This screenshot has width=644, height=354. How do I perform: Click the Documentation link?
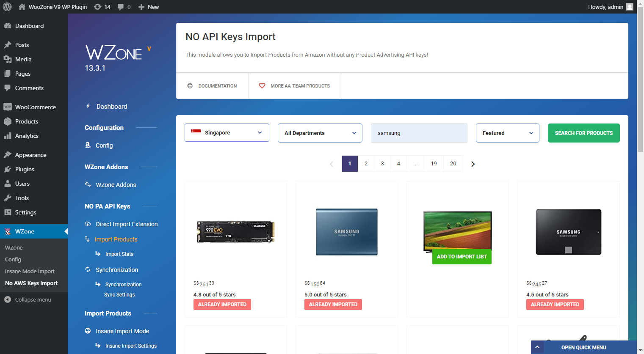point(213,86)
